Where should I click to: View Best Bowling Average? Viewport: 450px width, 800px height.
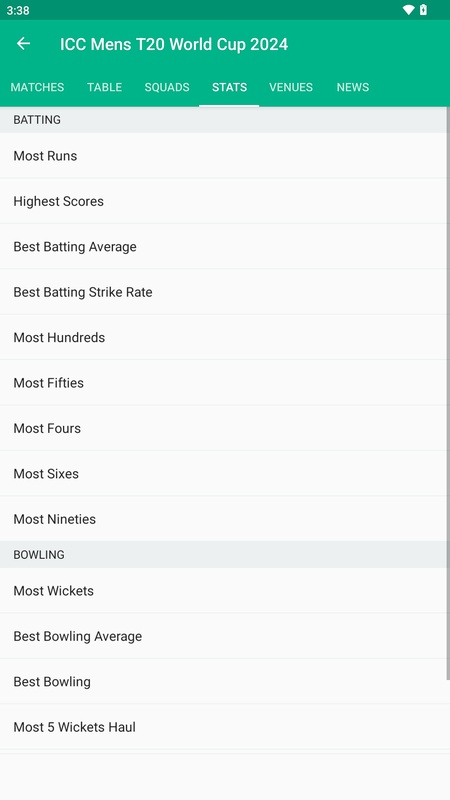tap(223, 636)
